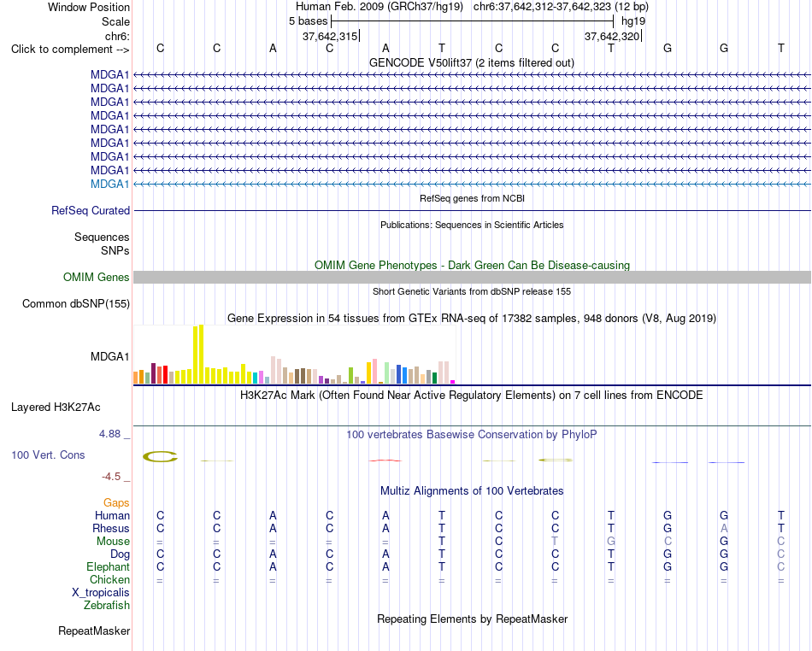Click the Zebrafish alignment row label
The image size is (812, 651).
[107, 605]
